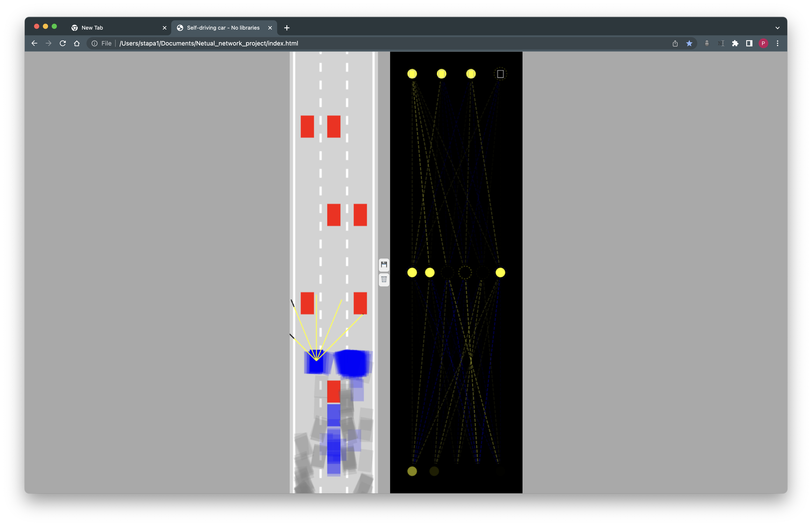
Task: Open the N-bracket extension icon
Action: tap(721, 43)
